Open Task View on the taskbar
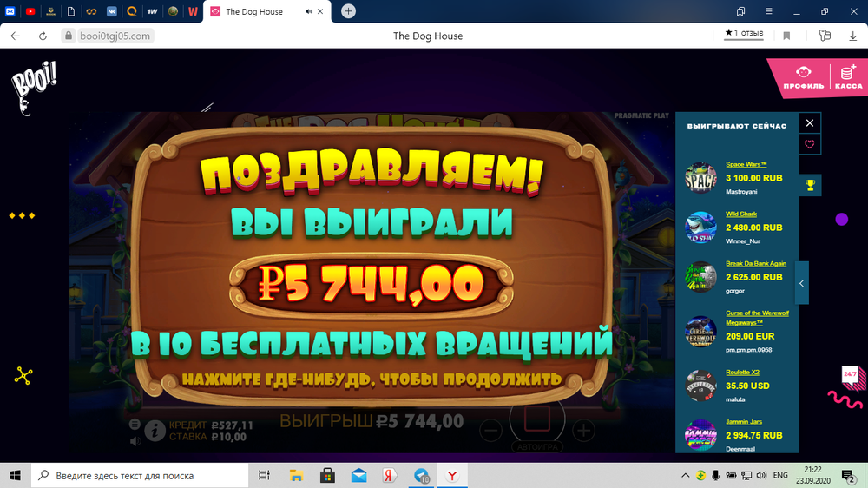The image size is (868, 488). pyautogui.click(x=264, y=475)
